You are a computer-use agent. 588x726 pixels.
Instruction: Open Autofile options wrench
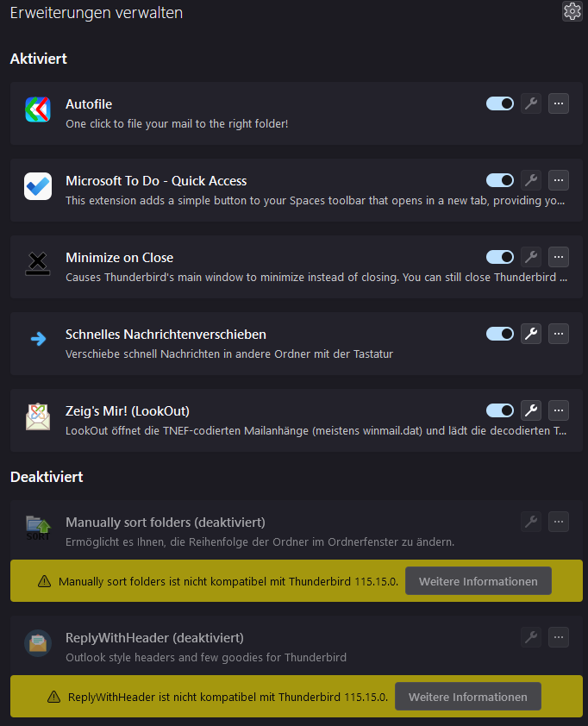click(x=531, y=103)
